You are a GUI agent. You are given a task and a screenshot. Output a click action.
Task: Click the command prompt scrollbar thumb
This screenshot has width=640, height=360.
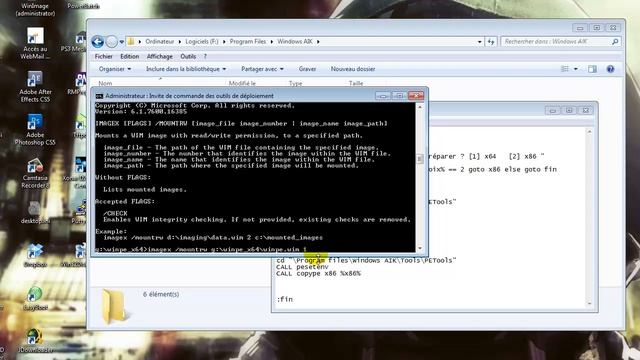click(420, 158)
